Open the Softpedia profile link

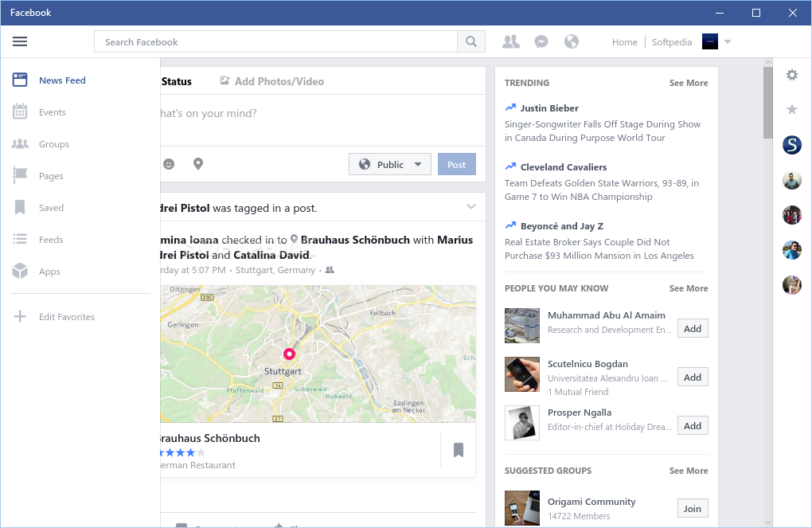(x=672, y=42)
